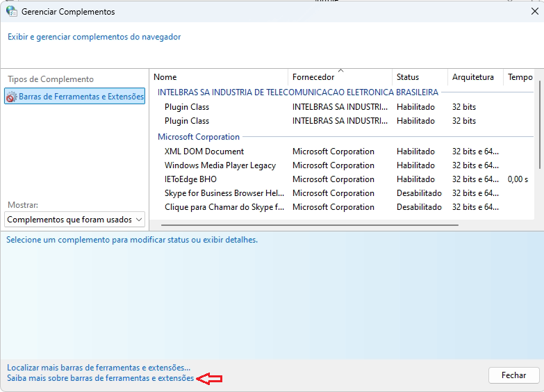Click Microsoft Corporation supplier of XML DOM Document
Screen dimensions: 544x392
click(x=333, y=152)
